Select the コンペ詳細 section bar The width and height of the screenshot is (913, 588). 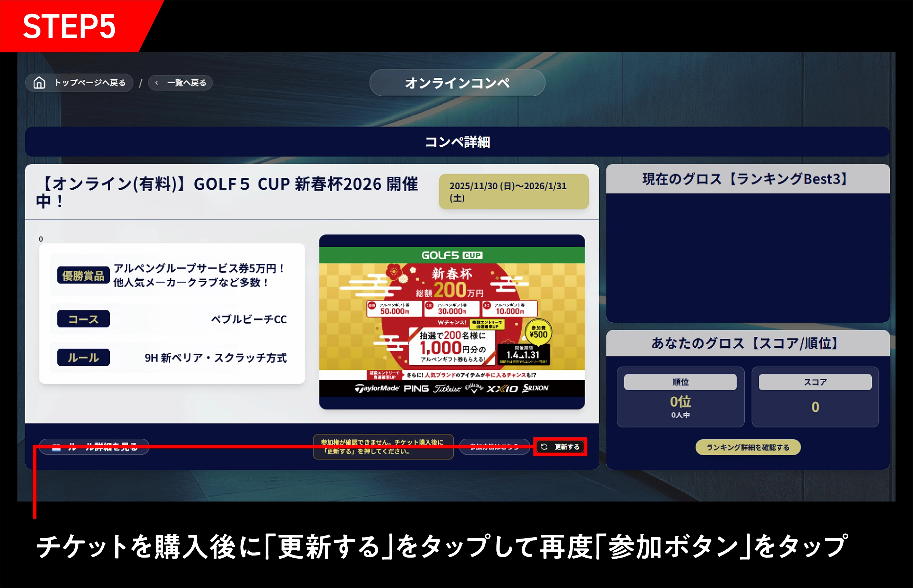(x=457, y=142)
